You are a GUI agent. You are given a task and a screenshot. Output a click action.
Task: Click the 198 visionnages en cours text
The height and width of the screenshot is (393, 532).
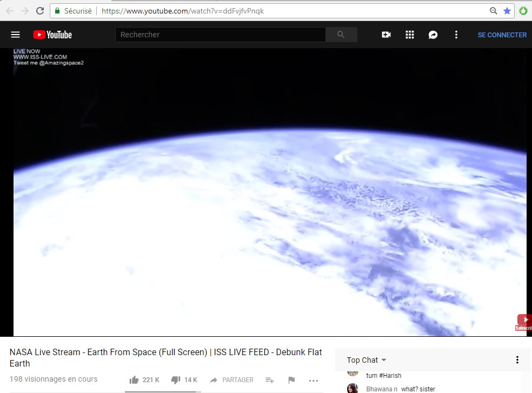click(54, 379)
